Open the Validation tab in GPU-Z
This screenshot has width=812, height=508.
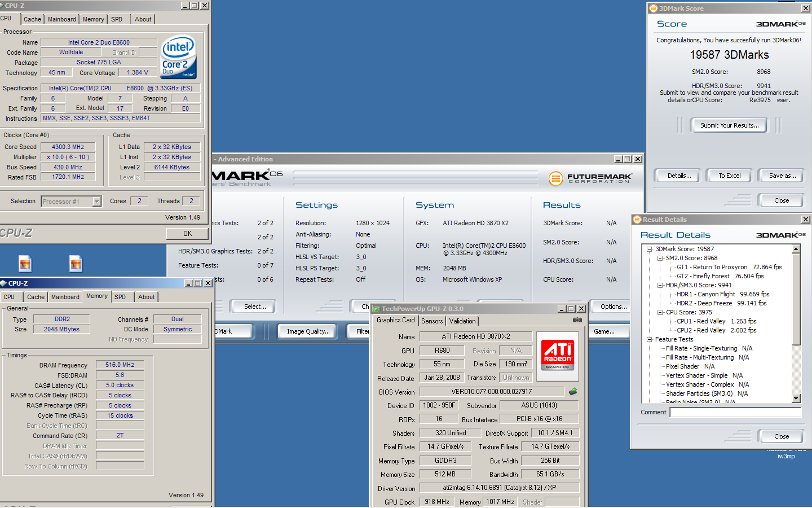(x=462, y=321)
